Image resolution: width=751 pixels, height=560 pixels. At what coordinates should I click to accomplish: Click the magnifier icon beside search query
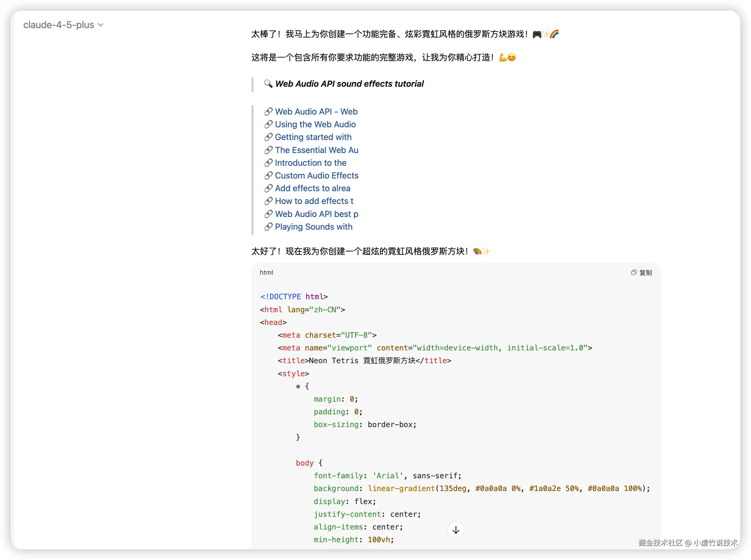pos(268,84)
